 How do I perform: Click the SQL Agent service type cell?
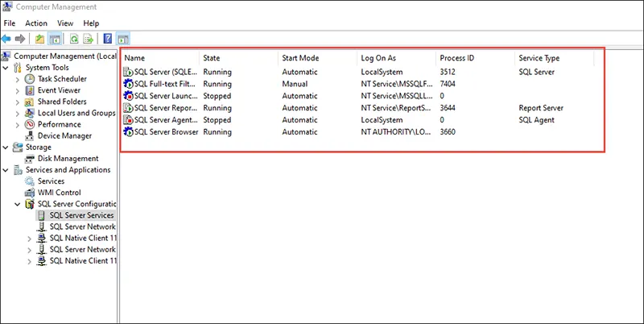(x=536, y=120)
